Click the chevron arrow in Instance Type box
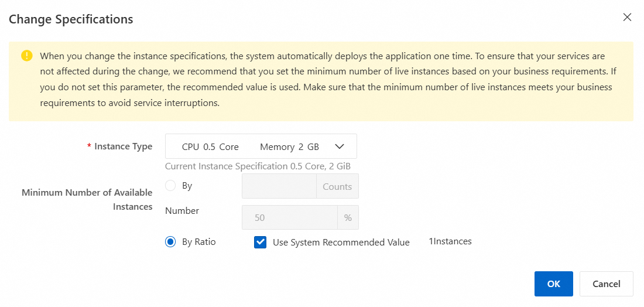Viewport: 644px width, 307px height. click(340, 146)
